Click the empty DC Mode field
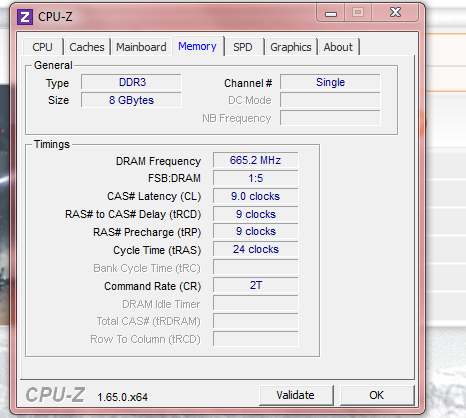This screenshot has width=466, height=418. [330, 100]
